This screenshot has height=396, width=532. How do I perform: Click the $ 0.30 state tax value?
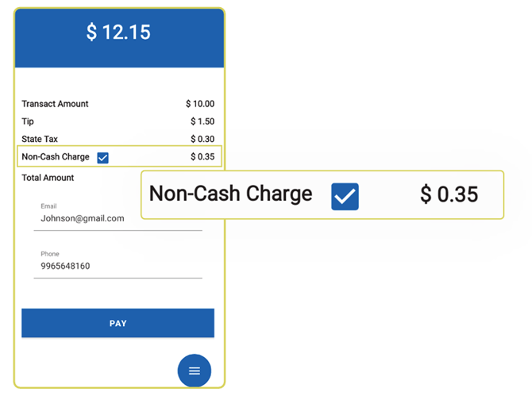[x=202, y=139]
